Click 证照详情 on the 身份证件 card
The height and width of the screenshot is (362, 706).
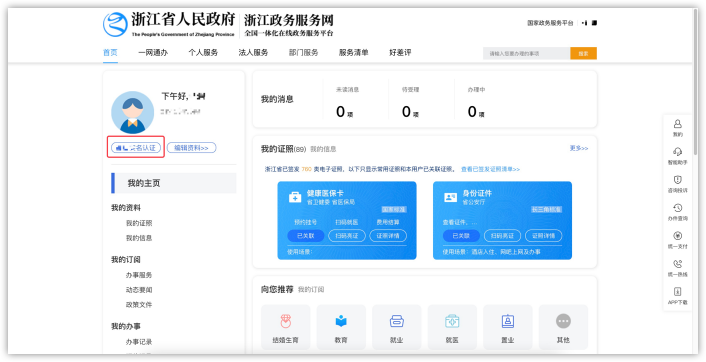(543, 235)
